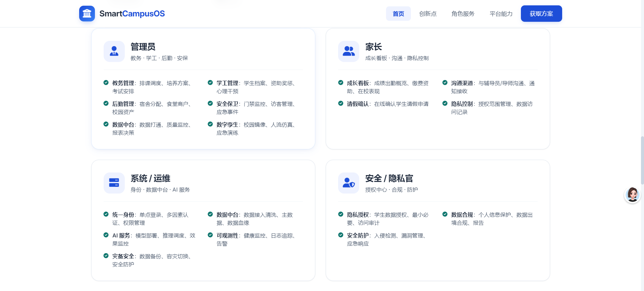Click the 获取方案 button
This screenshot has width=644, height=291.
541,14
